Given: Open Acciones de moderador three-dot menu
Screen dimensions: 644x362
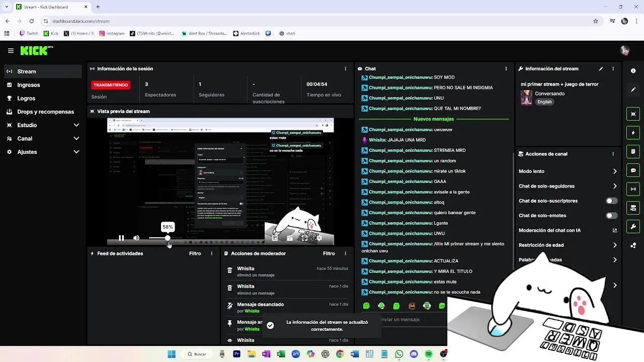Looking at the screenshot, I should pos(345,254).
